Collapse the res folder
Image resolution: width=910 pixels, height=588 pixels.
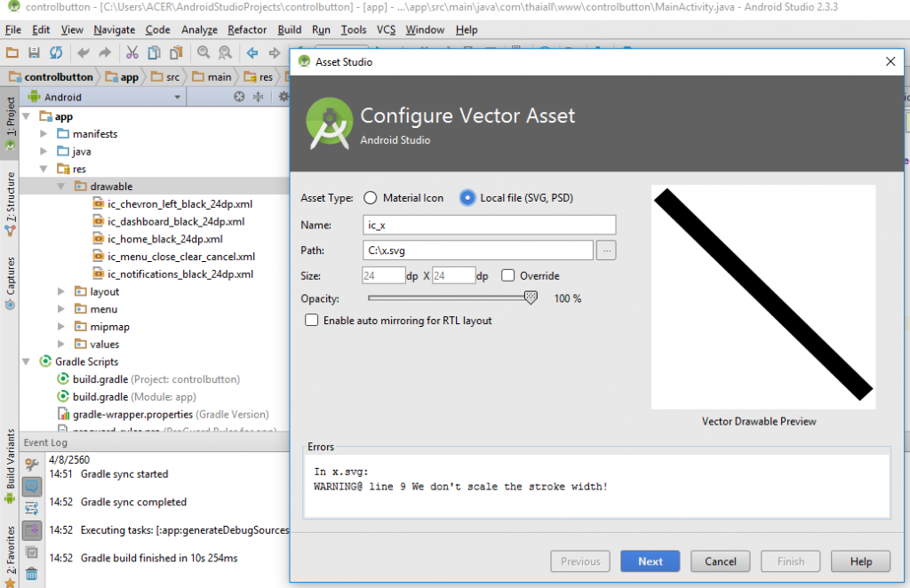44,169
